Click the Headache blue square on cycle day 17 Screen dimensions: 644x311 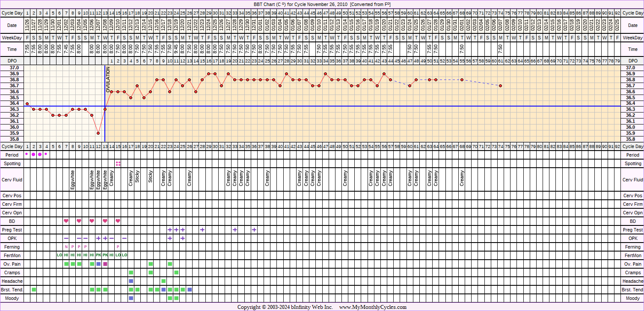tap(131, 281)
